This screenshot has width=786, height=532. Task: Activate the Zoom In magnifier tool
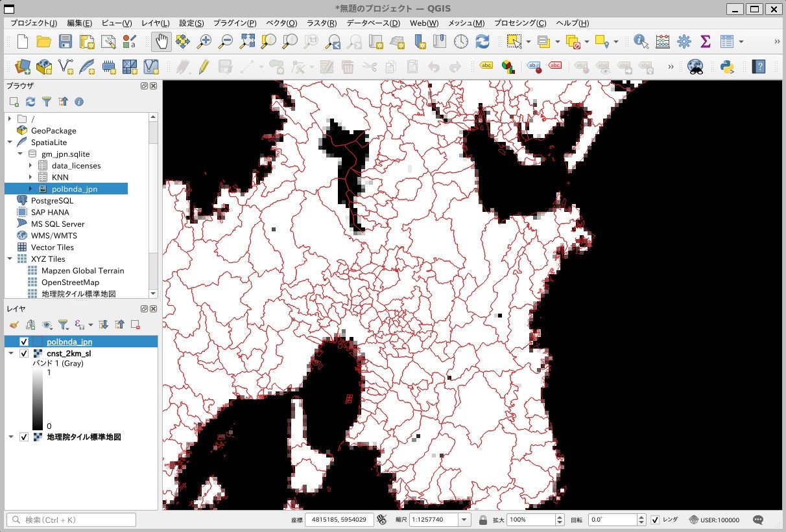point(205,41)
